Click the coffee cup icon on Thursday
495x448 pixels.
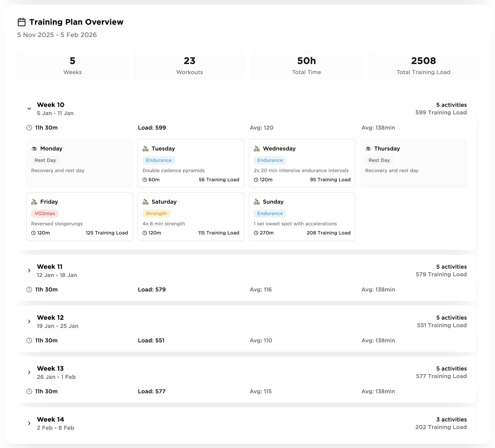coord(368,149)
